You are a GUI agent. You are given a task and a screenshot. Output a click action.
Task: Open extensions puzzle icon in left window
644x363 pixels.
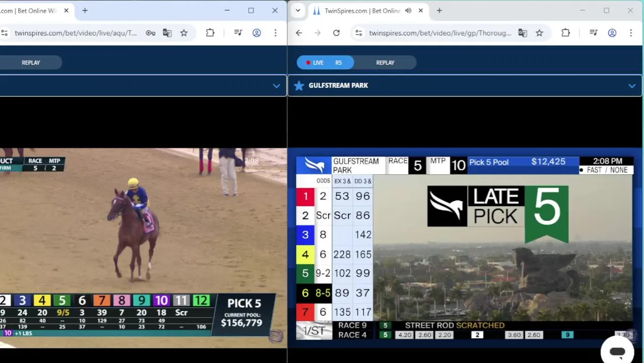210,33
